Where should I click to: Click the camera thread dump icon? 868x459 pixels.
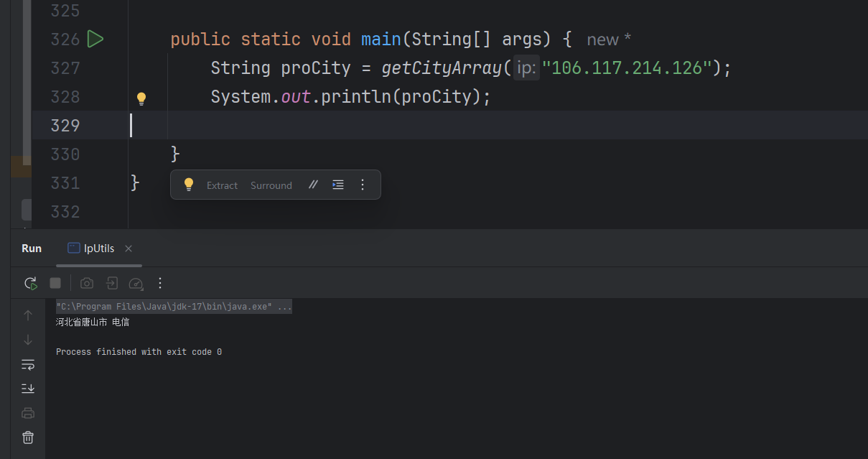click(x=87, y=283)
